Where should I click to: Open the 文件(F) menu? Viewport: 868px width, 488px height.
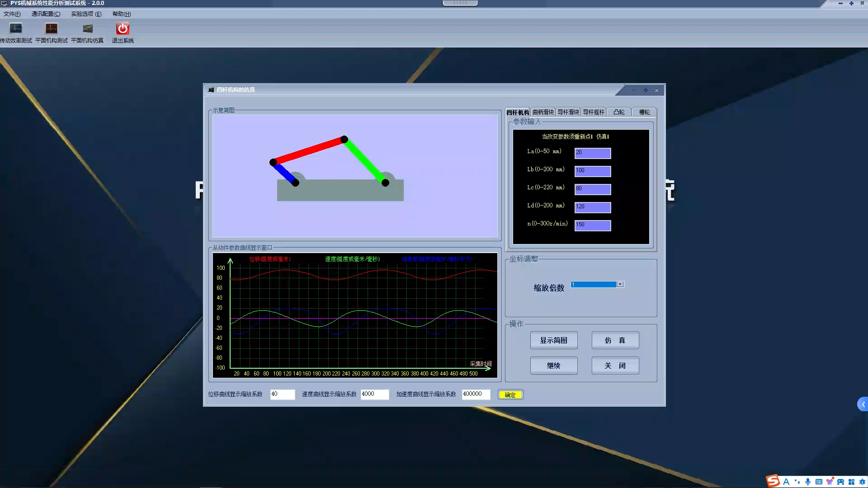(12, 14)
